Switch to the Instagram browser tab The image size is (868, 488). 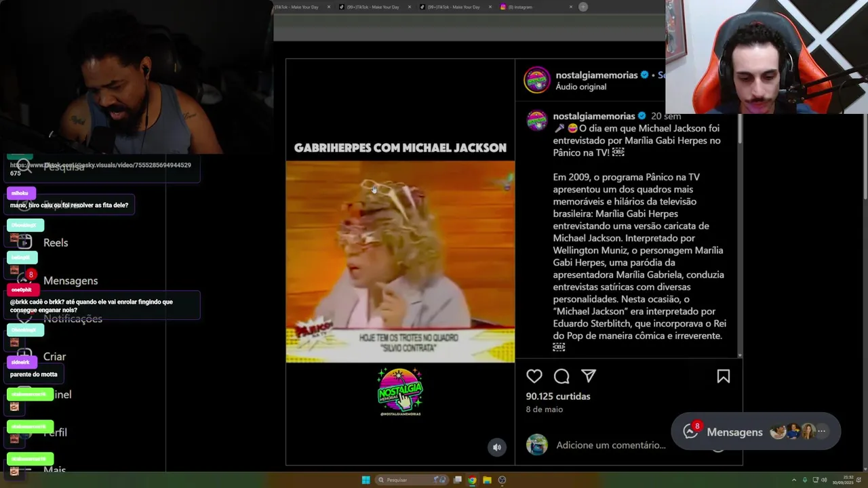[x=536, y=7]
